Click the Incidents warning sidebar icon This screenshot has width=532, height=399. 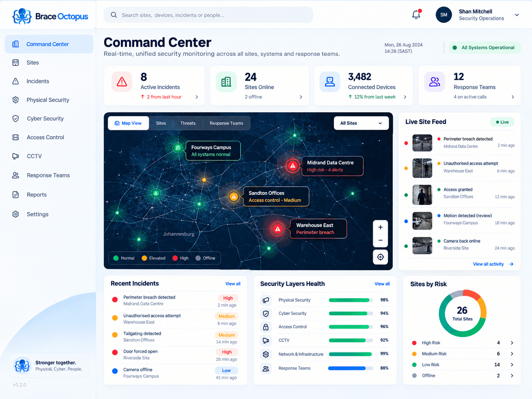click(15, 81)
